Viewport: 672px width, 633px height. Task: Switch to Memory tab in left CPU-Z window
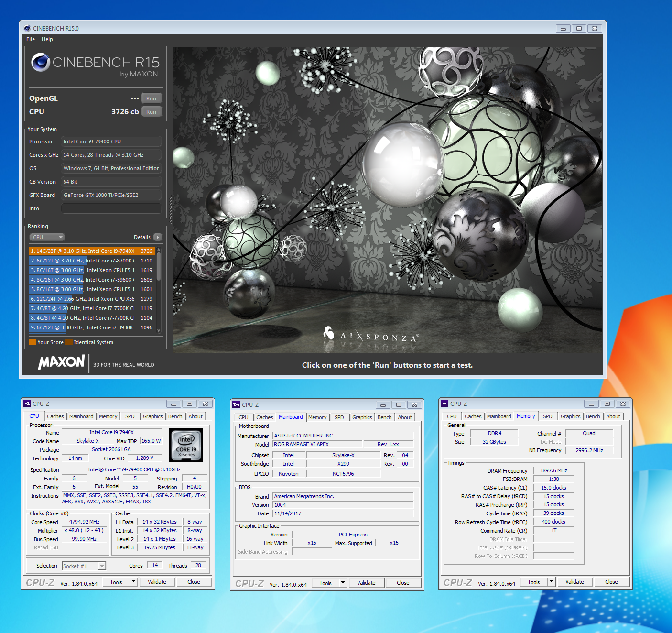coord(108,416)
